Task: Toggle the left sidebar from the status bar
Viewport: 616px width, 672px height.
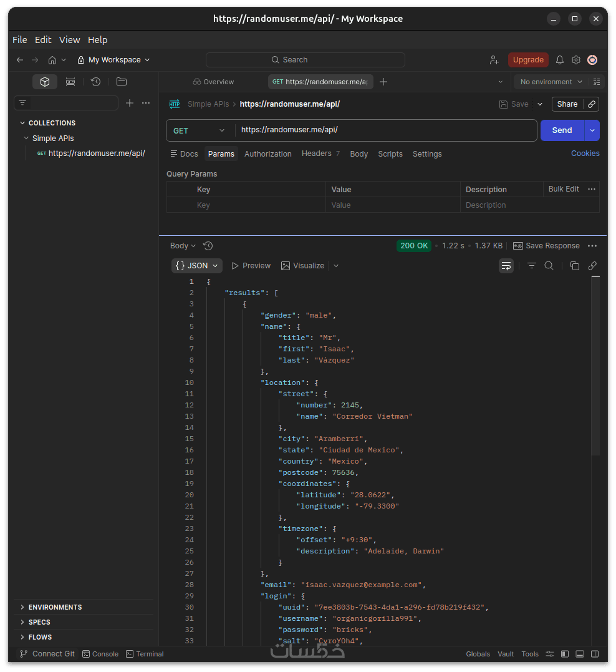Action: coord(565,654)
